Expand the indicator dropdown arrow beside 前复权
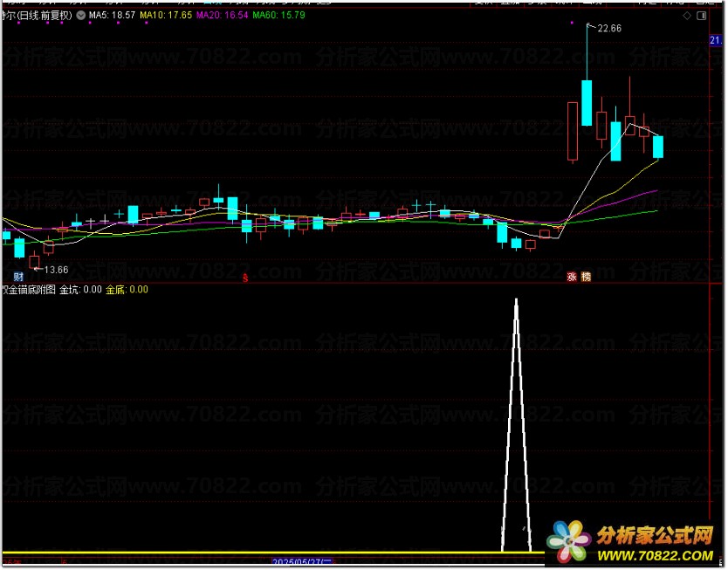Viewport: 728px width, 570px height. click(x=81, y=16)
